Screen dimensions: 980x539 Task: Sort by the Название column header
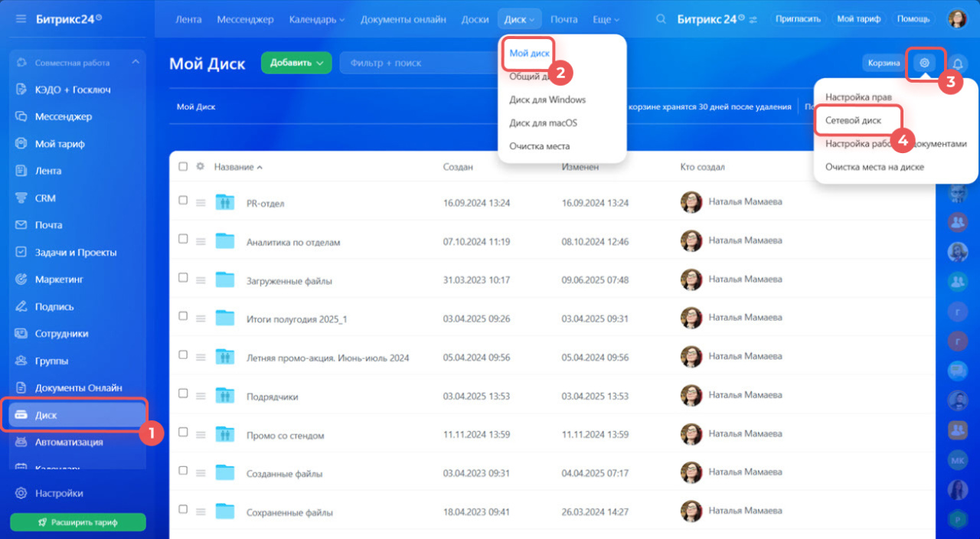coord(238,166)
